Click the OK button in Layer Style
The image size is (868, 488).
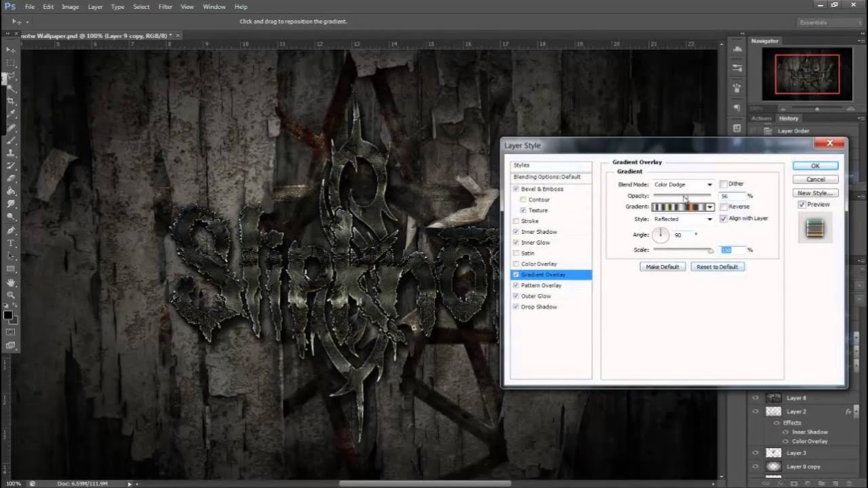pos(815,165)
